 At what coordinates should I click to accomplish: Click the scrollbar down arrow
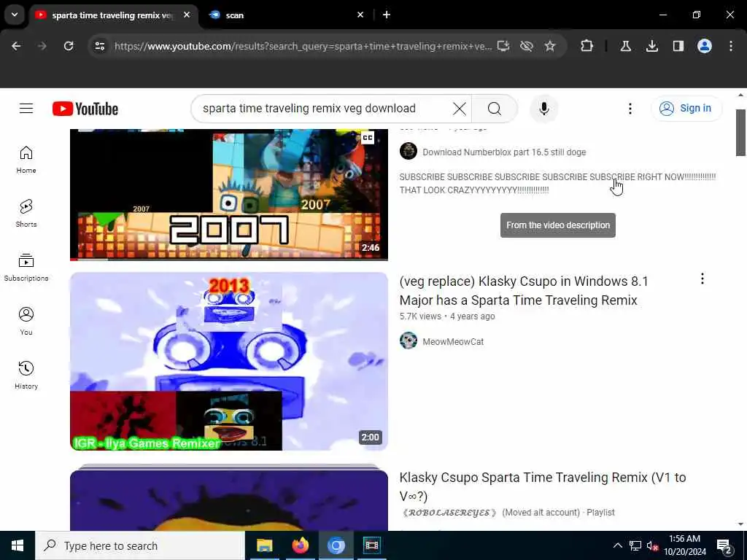(740, 524)
